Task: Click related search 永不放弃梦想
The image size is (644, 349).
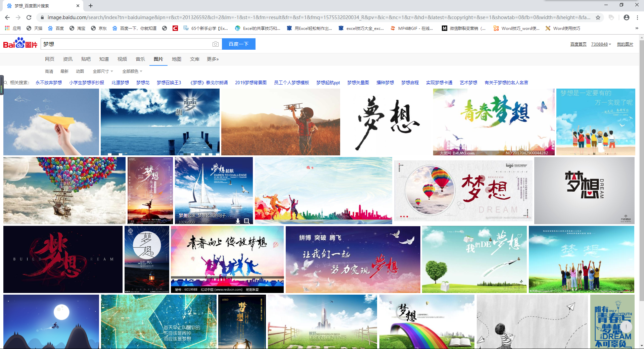Action: pos(49,83)
